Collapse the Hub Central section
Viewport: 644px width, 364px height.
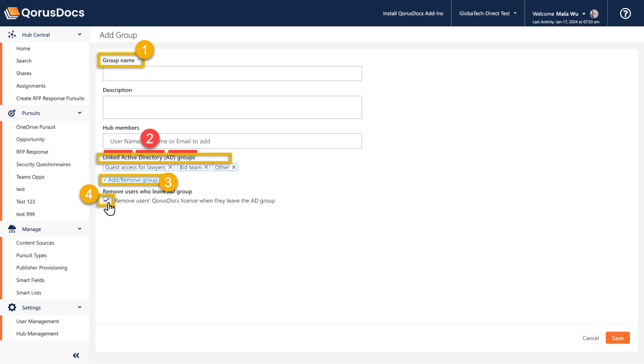[x=80, y=34]
